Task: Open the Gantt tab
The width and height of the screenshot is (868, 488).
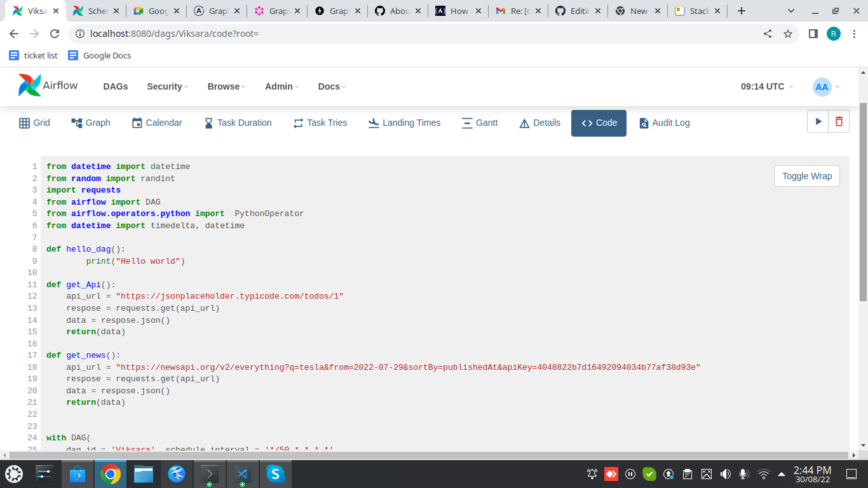Action: coord(480,123)
